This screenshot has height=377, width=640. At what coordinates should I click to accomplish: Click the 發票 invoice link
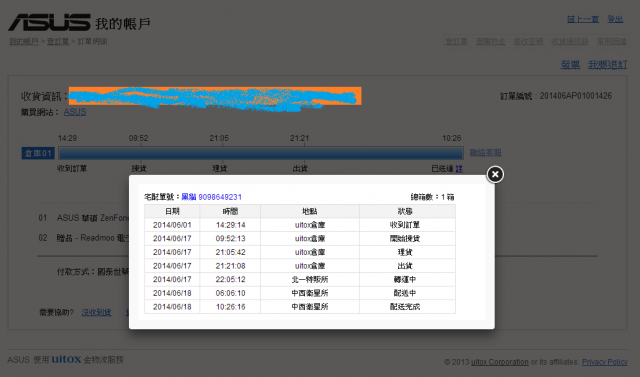[x=570, y=64]
